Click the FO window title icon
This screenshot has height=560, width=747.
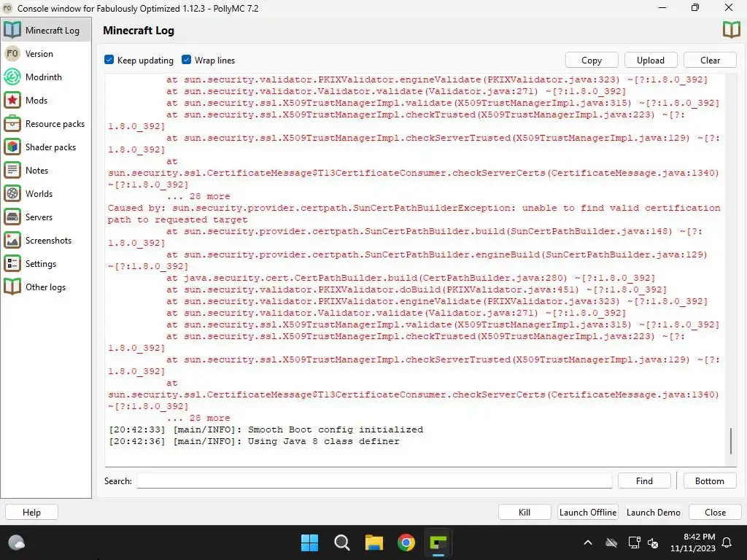(7, 8)
